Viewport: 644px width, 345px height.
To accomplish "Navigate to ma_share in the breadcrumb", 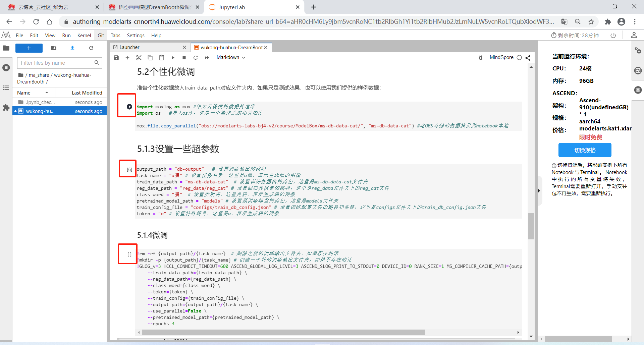I will [39, 75].
